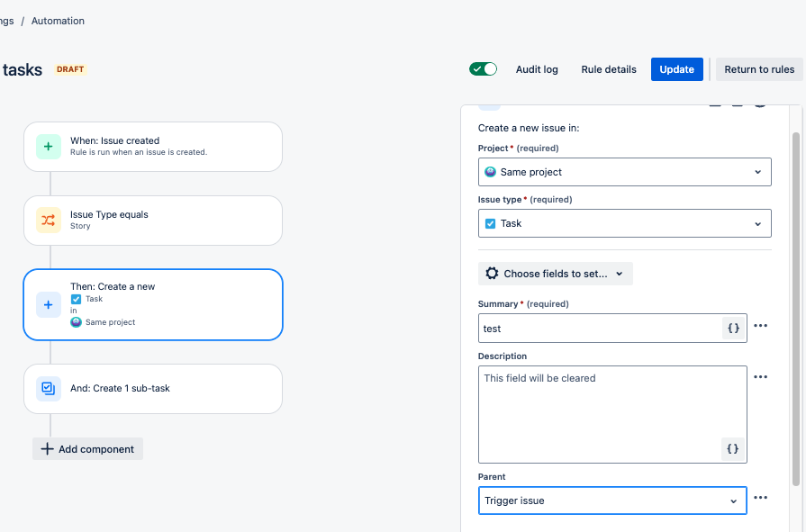Insert smart value in Summary via braces icon
This screenshot has width=806, height=532.
pyautogui.click(x=734, y=328)
